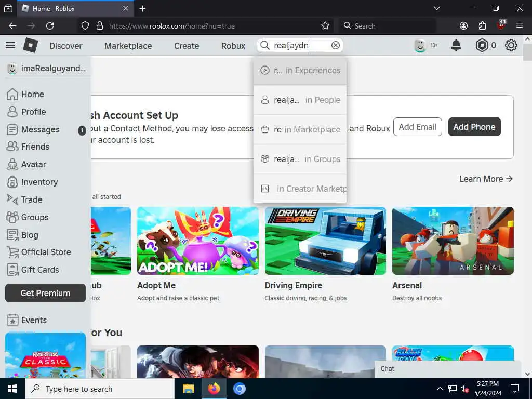Clear the Roblox search box text

coord(335,45)
